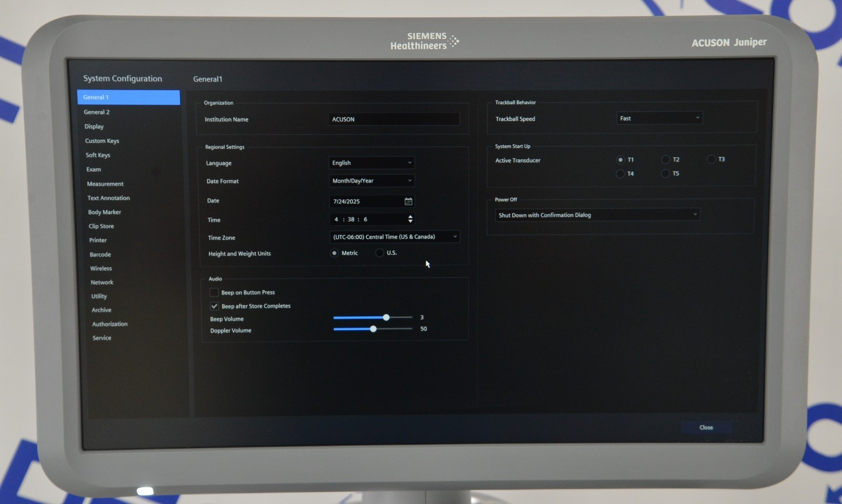
Task: Click the Close button
Action: pos(706,428)
